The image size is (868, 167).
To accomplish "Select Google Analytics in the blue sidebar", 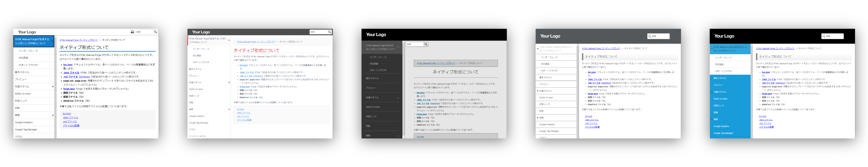I will pyautogui.click(x=721, y=126).
